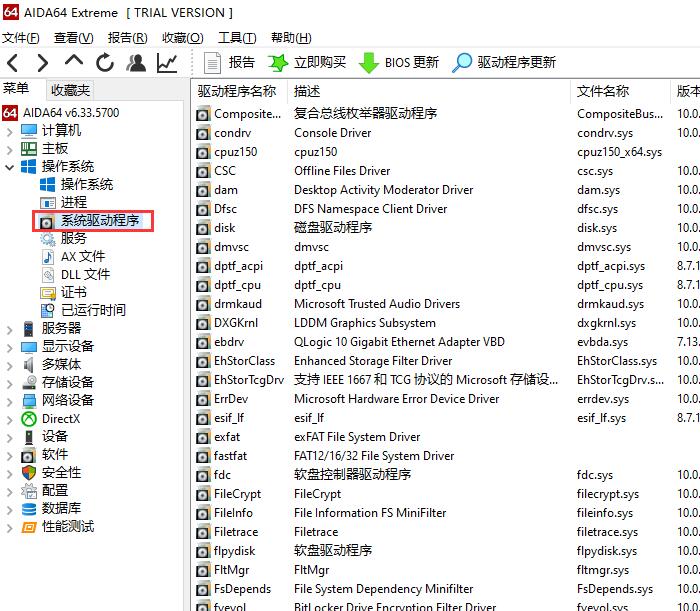Viewport: 700px width, 611px height.
Task: Select drmkaud.sys file name cell
Action: [x=610, y=304]
